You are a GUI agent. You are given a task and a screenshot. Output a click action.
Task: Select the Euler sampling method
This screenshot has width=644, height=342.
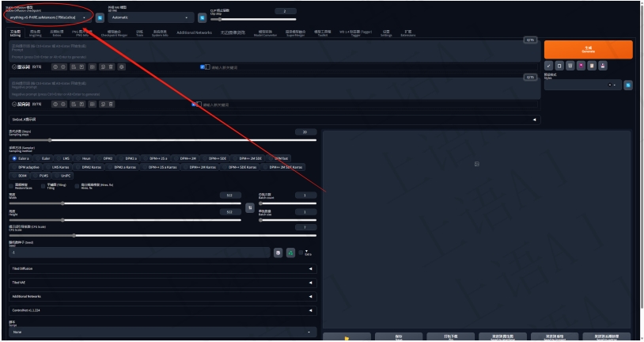(x=45, y=158)
